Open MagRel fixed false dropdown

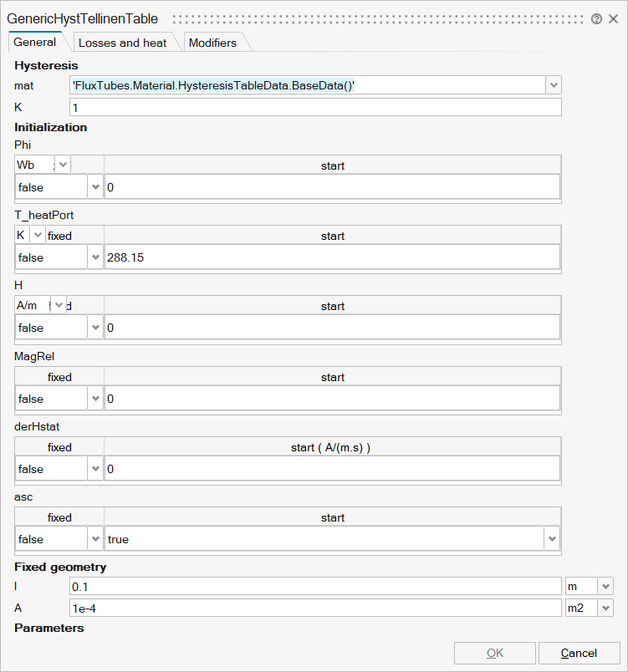click(94, 399)
